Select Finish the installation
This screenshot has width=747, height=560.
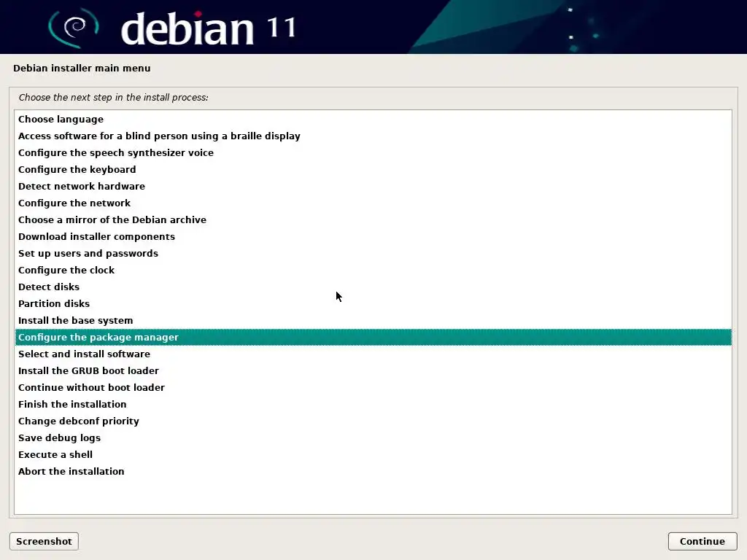click(x=373, y=404)
